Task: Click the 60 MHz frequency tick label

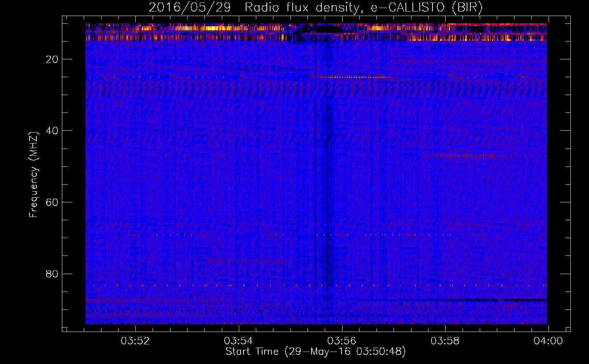Action: (52, 202)
